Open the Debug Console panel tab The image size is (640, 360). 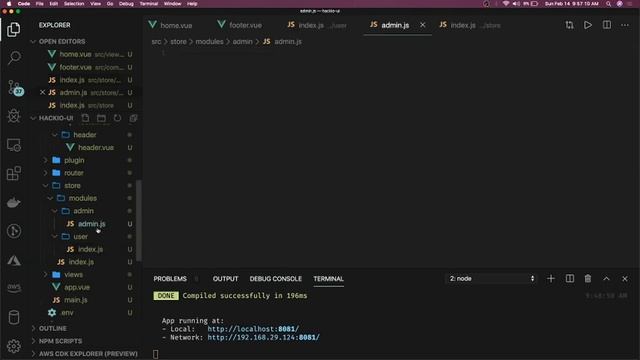(x=276, y=279)
